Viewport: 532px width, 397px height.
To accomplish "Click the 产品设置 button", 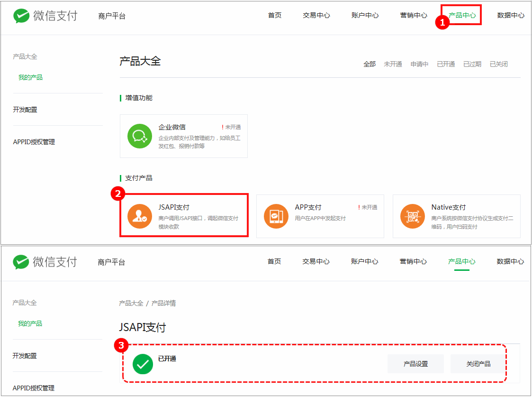I will [x=415, y=364].
